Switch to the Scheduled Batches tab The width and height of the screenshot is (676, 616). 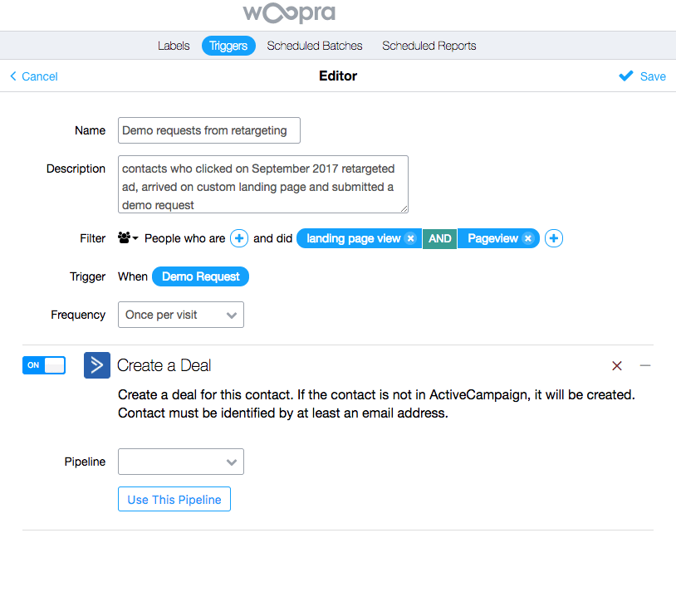(314, 46)
